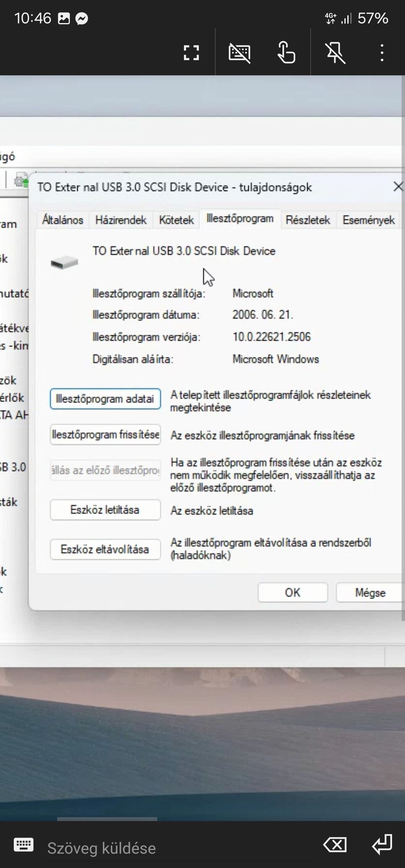Close the properties dialog with the X
Screen dimensions: 405x868
(398, 187)
